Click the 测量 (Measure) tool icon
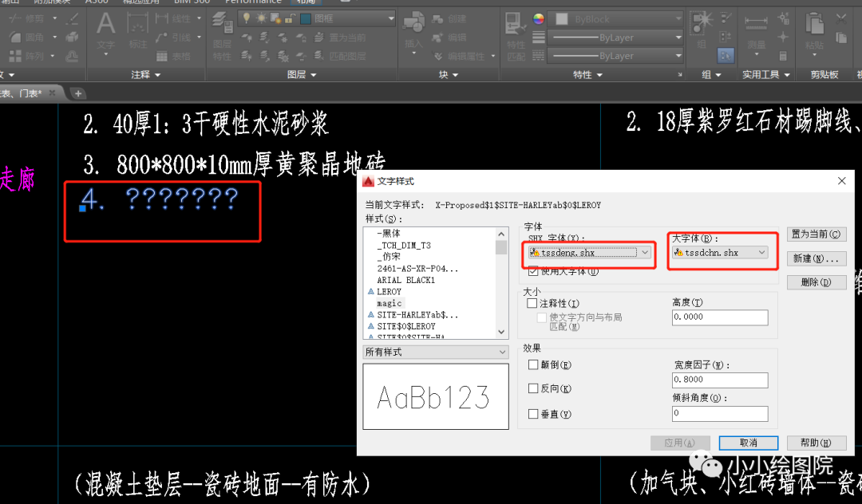 pyautogui.click(x=756, y=23)
